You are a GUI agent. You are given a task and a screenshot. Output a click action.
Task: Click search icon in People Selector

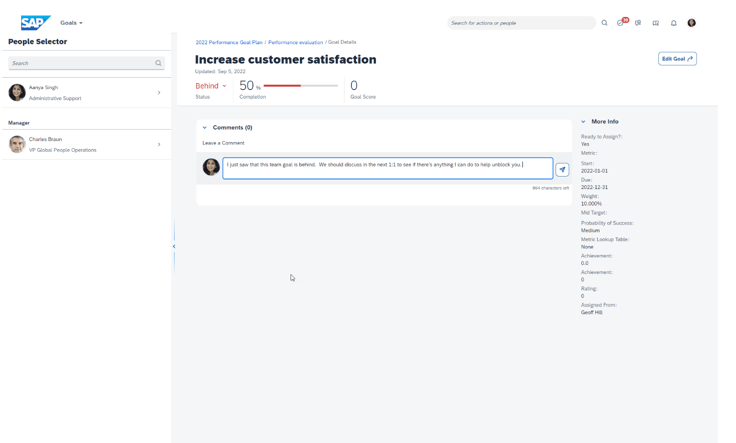(x=158, y=63)
